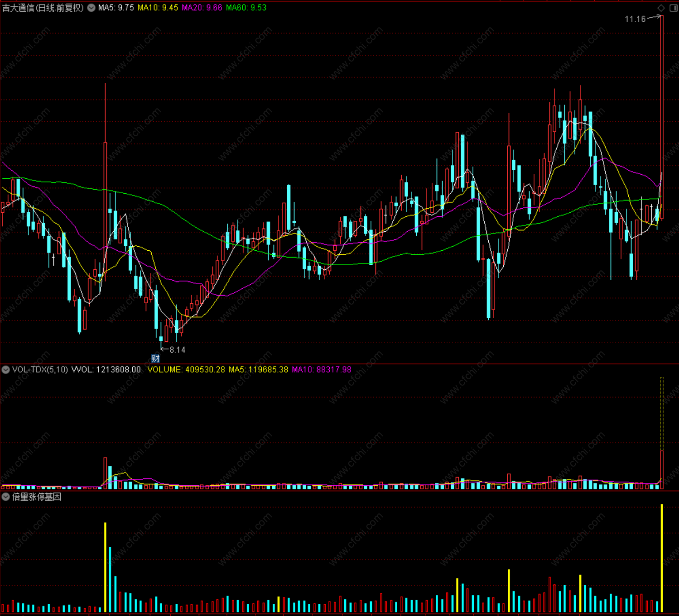Click the 倍量涨停基因 indicator name
679x616 pixels.
click(x=37, y=497)
